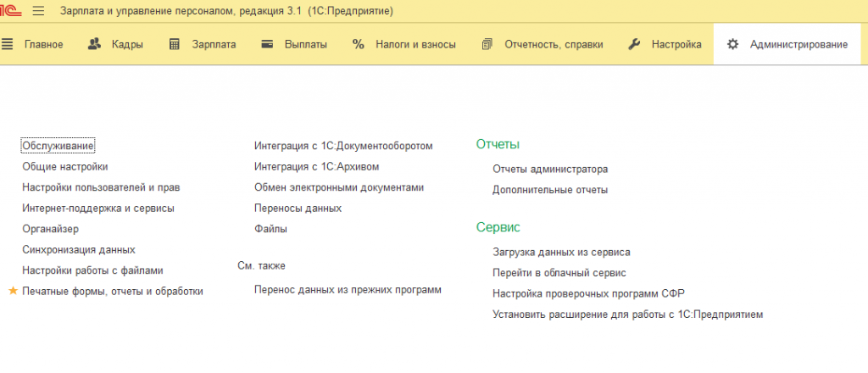Click the Администрирование gear icon
Image resolution: width=868 pixels, height=373 pixels.
(733, 44)
